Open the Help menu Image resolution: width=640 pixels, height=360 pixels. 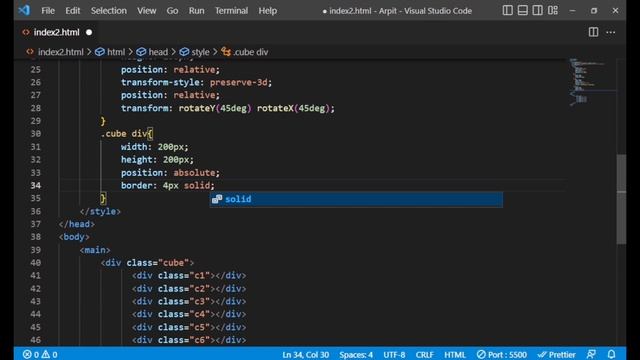(267, 11)
